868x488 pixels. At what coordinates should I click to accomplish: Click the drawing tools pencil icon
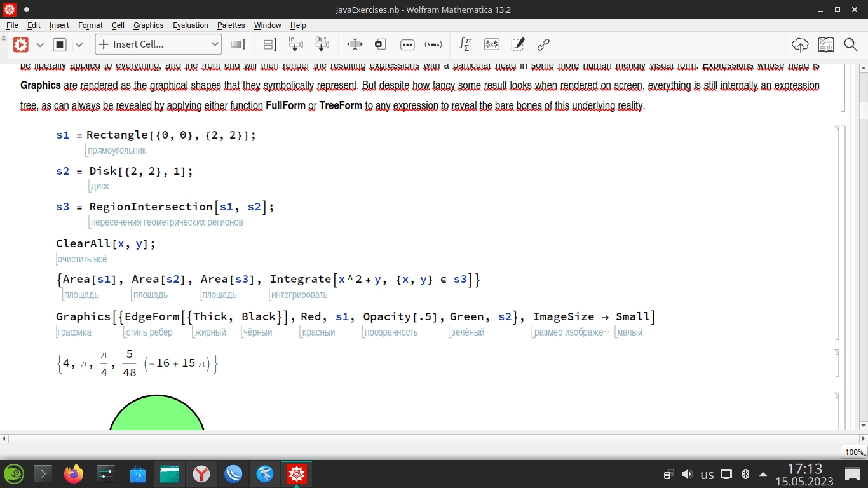point(518,44)
